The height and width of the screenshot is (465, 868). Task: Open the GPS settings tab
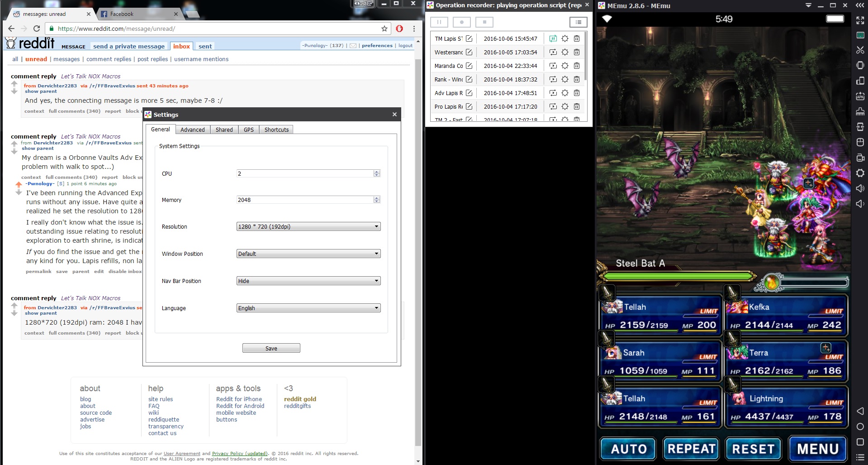pyautogui.click(x=249, y=129)
